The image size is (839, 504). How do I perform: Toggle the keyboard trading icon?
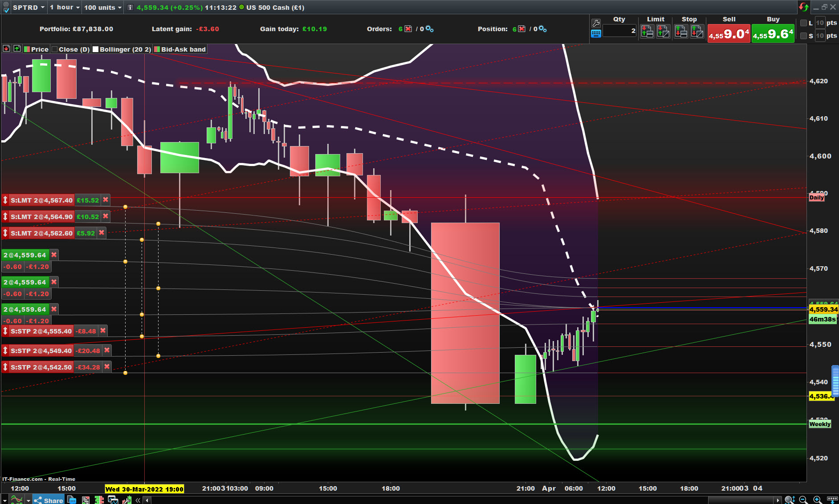pyautogui.click(x=596, y=33)
